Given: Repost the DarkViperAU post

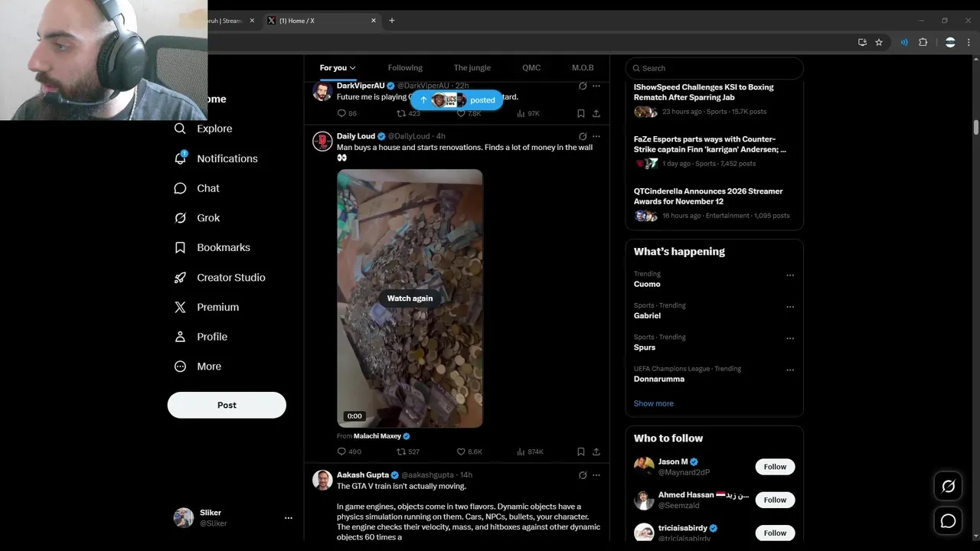Looking at the screenshot, I should pyautogui.click(x=407, y=113).
